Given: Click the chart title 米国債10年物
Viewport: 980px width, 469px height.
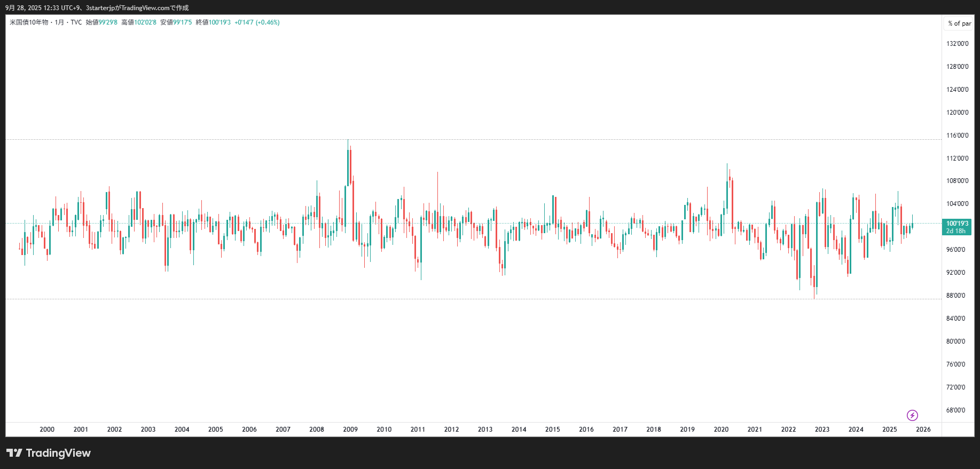Looking at the screenshot, I should [x=29, y=22].
